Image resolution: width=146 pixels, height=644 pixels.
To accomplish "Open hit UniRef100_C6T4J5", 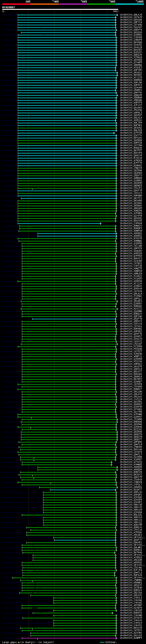I will coord(131,17).
